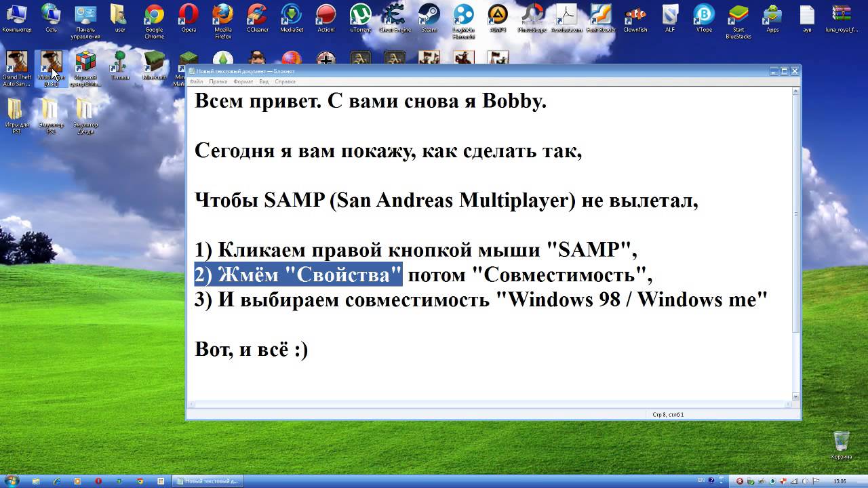868x488 pixels.
Task: Click the text line 'Вот, и всё :)'
Action: click(x=252, y=349)
